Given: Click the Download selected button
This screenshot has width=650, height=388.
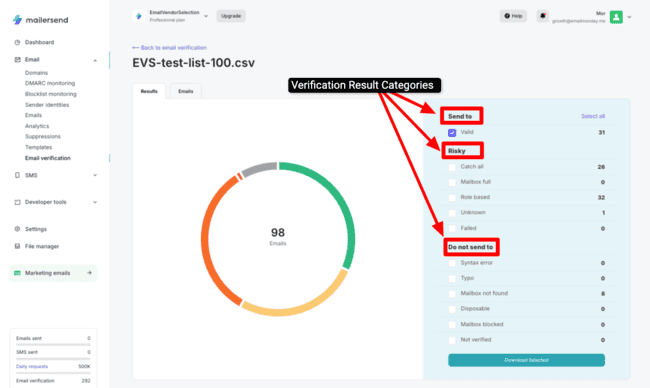Looking at the screenshot, I should 526,360.
